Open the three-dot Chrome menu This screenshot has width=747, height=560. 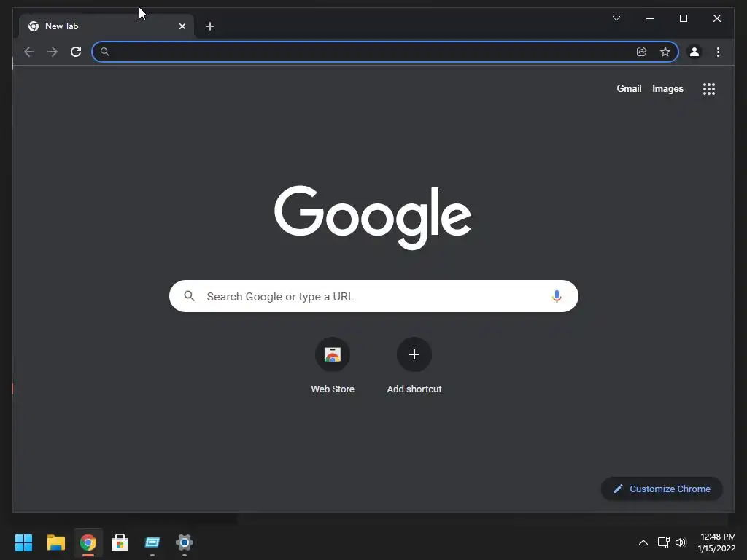click(718, 52)
